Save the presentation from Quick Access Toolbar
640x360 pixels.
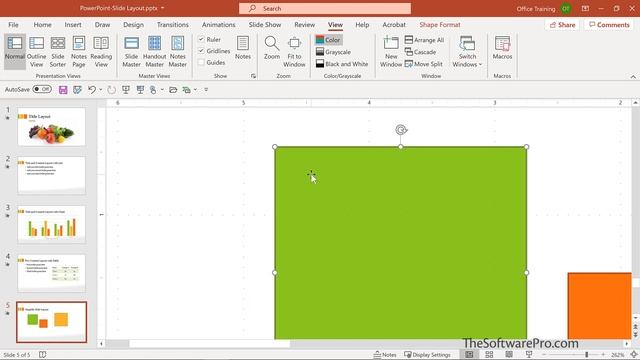tap(63, 90)
